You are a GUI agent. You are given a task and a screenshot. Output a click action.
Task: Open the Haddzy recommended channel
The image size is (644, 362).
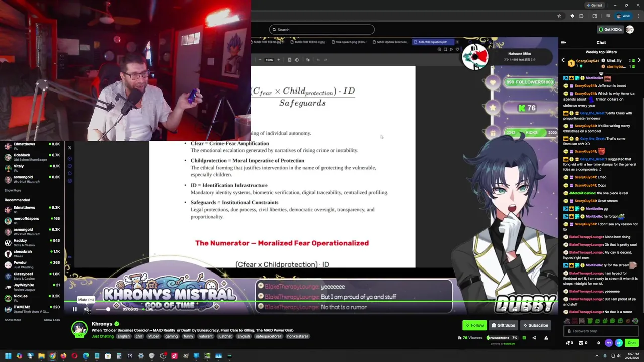[32, 242]
